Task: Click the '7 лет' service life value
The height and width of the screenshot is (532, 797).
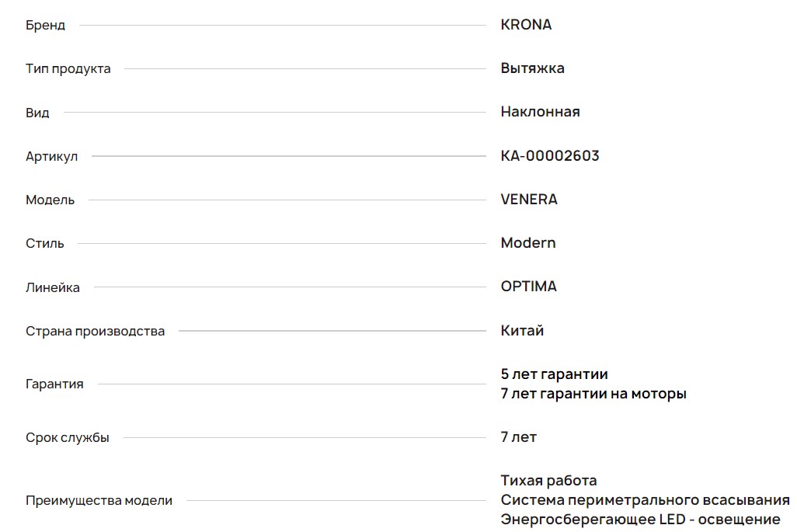Action: click(x=518, y=437)
